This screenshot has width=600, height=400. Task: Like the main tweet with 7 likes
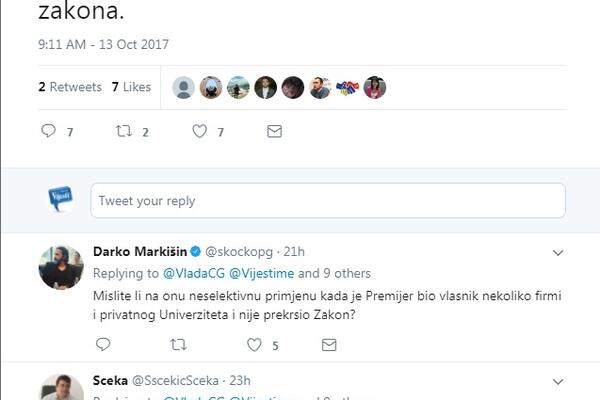point(199,131)
